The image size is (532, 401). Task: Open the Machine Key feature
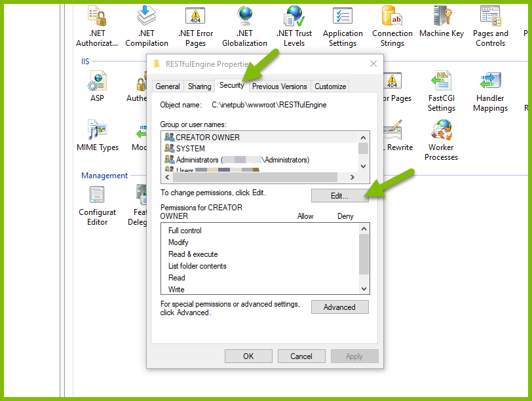pos(442,22)
